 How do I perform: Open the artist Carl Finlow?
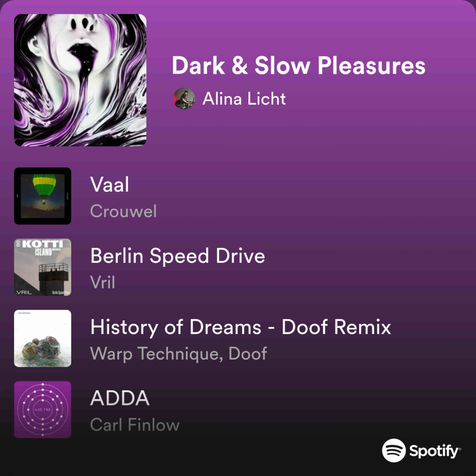(x=135, y=425)
